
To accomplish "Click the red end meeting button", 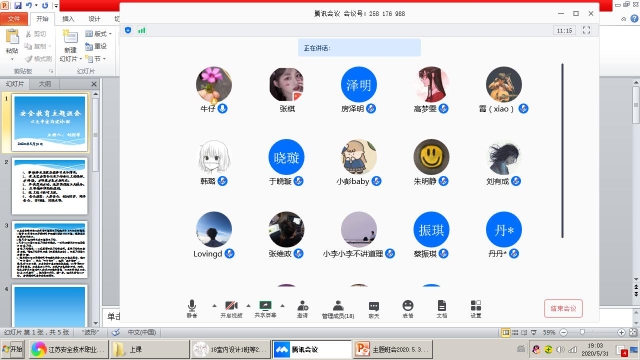I will (x=563, y=309).
